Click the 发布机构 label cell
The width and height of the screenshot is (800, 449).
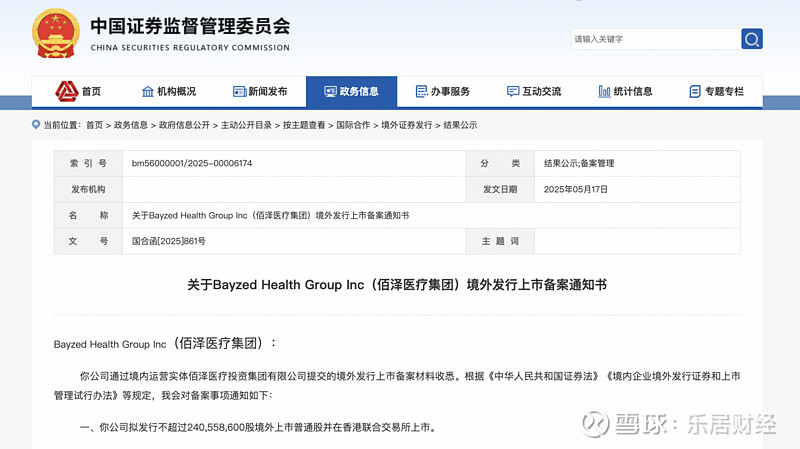click(88, 189)
